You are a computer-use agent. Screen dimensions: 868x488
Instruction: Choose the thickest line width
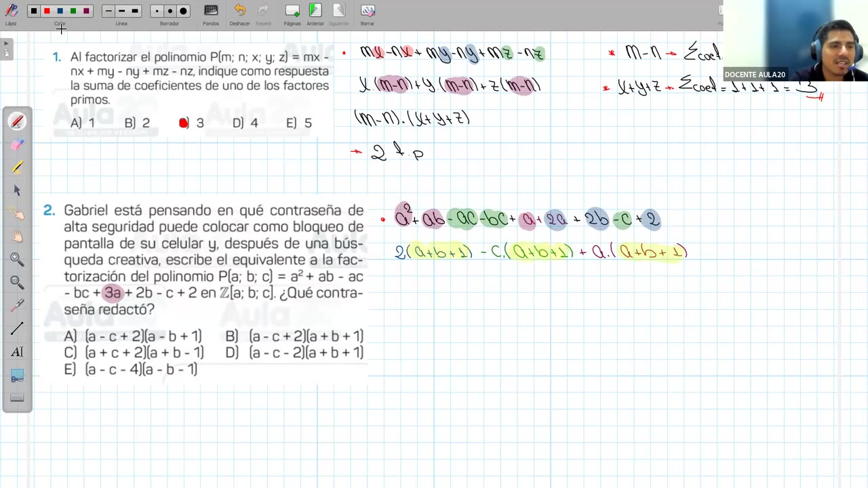(134, 11)
